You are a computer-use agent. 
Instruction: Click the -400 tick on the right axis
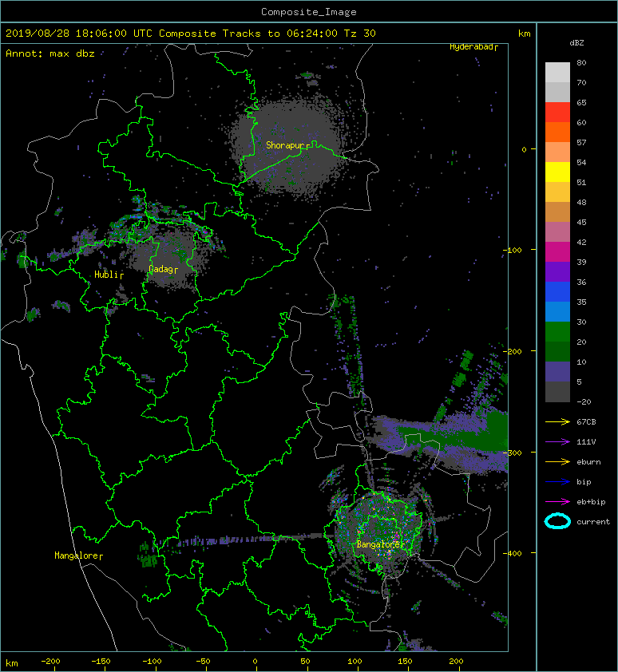click(513, 553)
